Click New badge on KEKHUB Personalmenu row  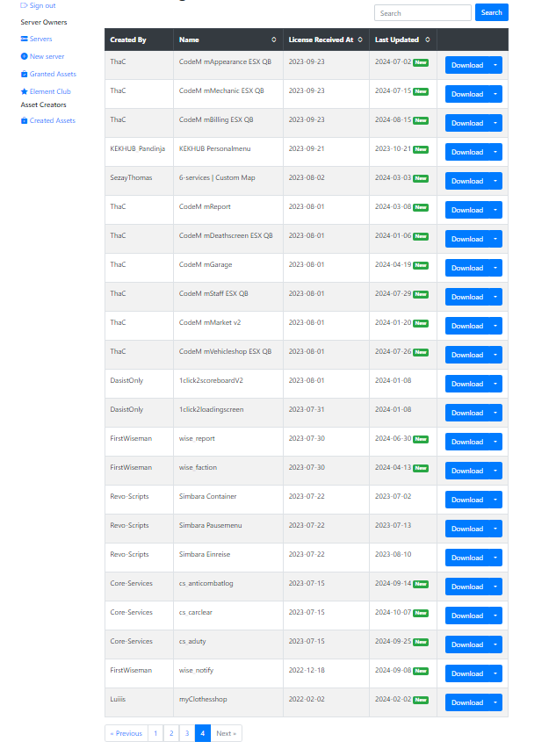421,149
